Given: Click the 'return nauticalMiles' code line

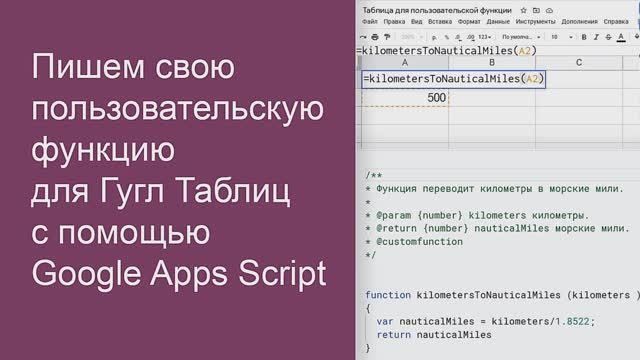Looking at the screenshot, I should pyautogui.click(x=434, y=335).
